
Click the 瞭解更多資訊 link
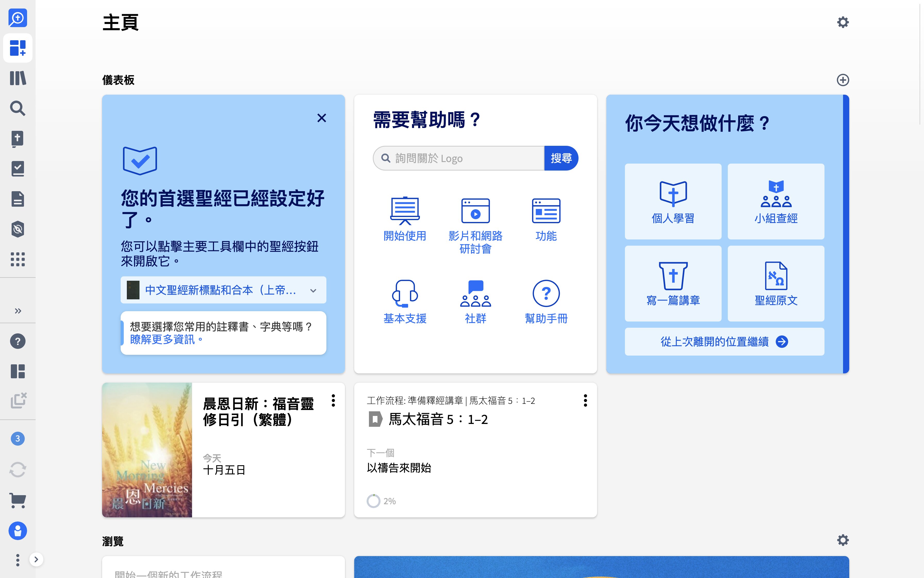click(167, 340)
